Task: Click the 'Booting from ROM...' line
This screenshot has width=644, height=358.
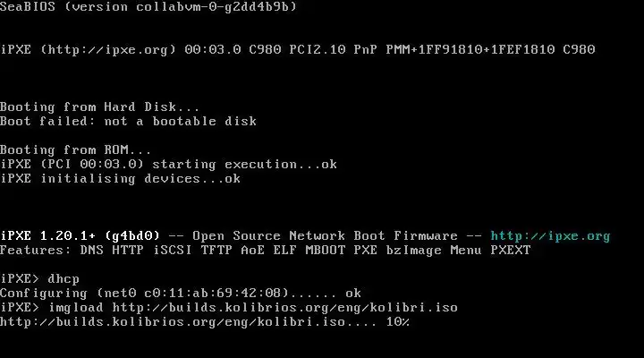Action: pos(75,150)
